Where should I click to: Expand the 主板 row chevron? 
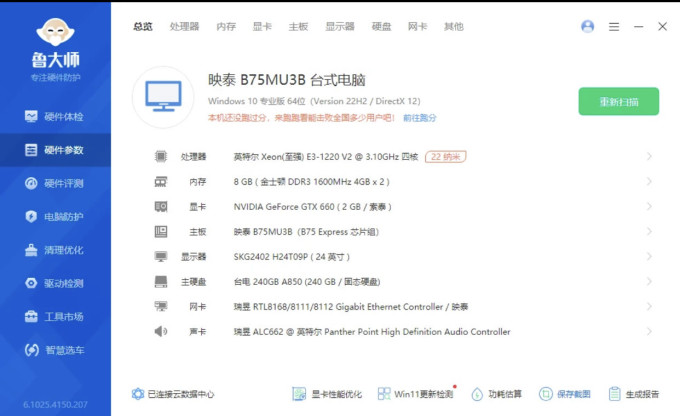pos(649,232)
